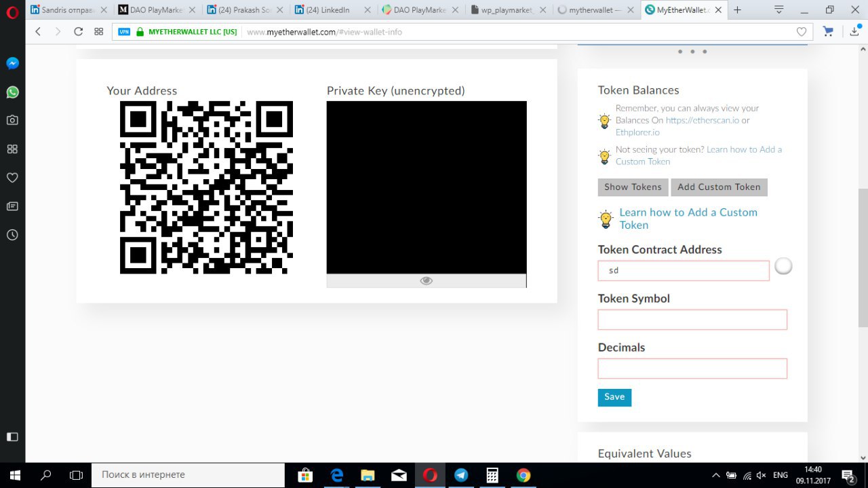Screen dimensions: 868x488
Task: Add page to bookmarks with heart icon
Action: click(x=802, y=32)
